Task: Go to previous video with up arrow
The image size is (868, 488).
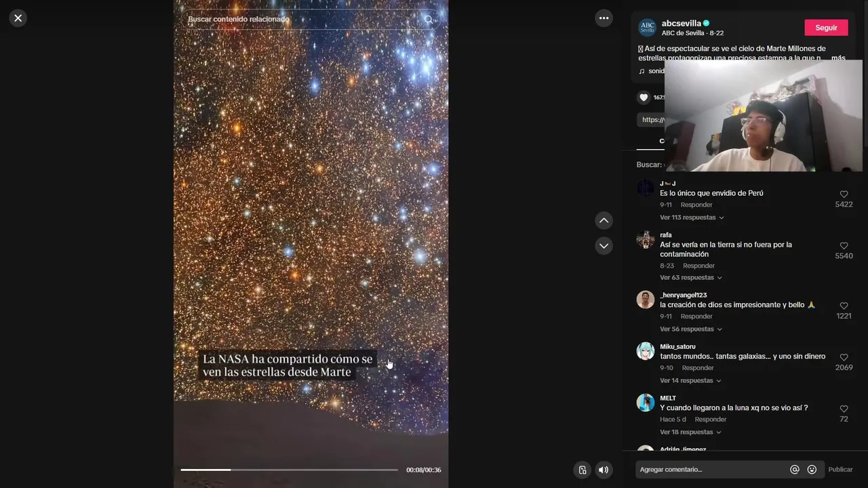Action: (604, 220)
